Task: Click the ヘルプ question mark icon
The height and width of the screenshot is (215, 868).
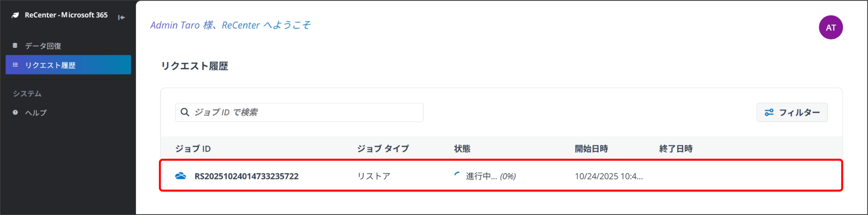Action: click(x=15, y=112)
